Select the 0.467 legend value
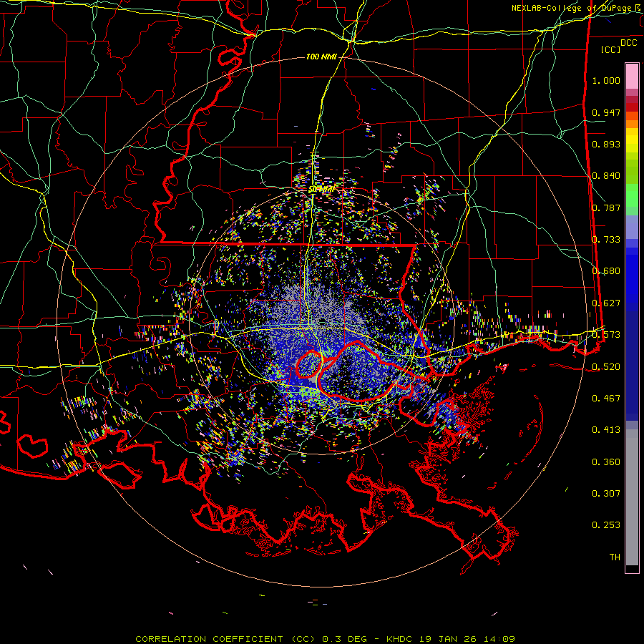This screenshot has height=644, width=644. click(606, 399)
